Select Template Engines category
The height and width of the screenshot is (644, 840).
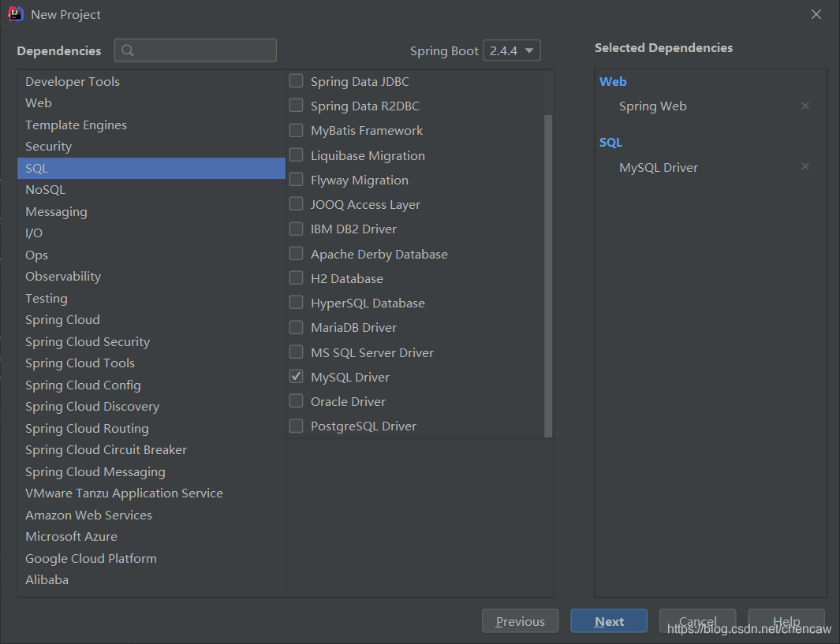151,125
